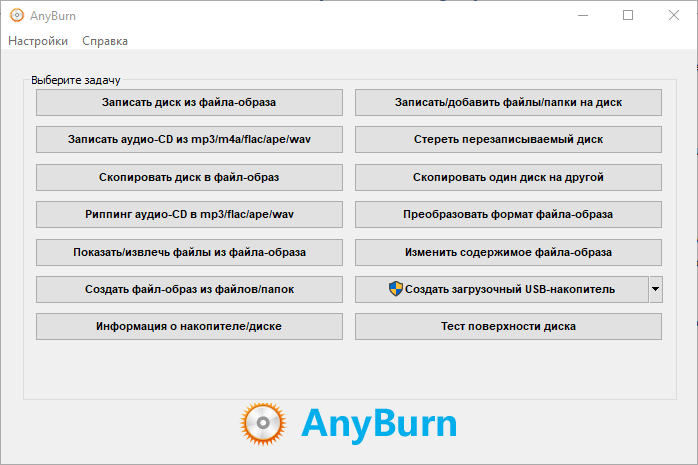The height and width of the screenshot is (465, 698).
Task: Start Риппинг аудио-CD в mp3/flac/ape/wav
Action: (189, 214)
